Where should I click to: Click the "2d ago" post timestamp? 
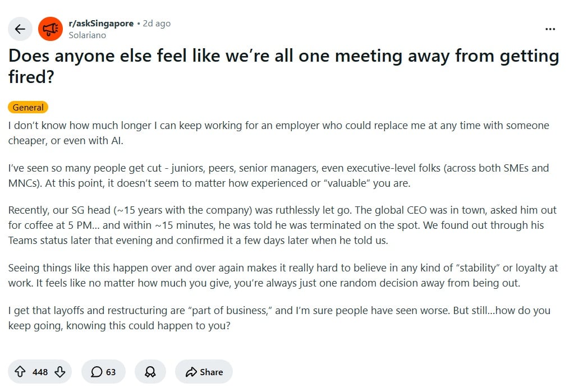157,24
